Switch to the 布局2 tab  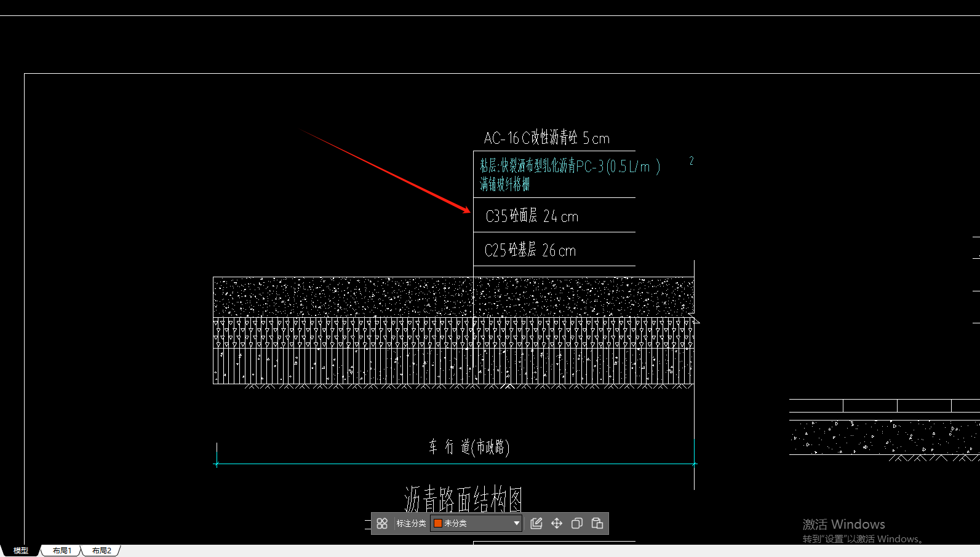click(x=102, y=550)
